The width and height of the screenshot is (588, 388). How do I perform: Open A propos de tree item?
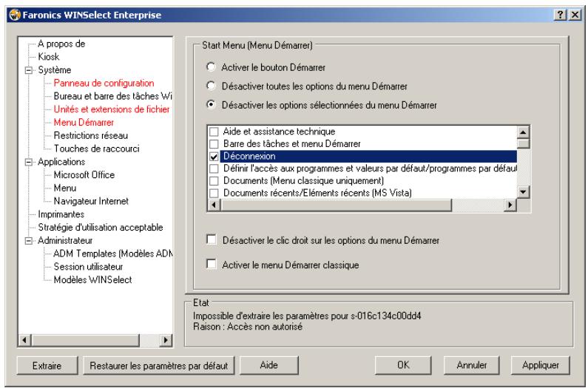[61, 44]
